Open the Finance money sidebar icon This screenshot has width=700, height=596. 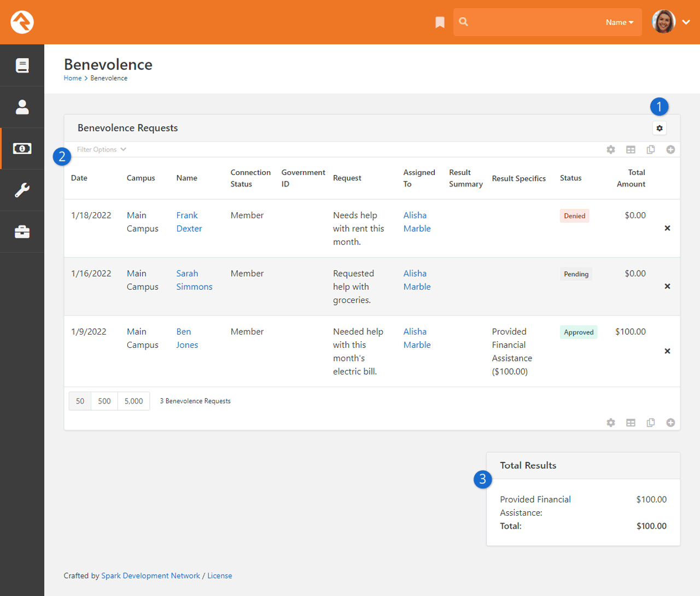point(22,149)
